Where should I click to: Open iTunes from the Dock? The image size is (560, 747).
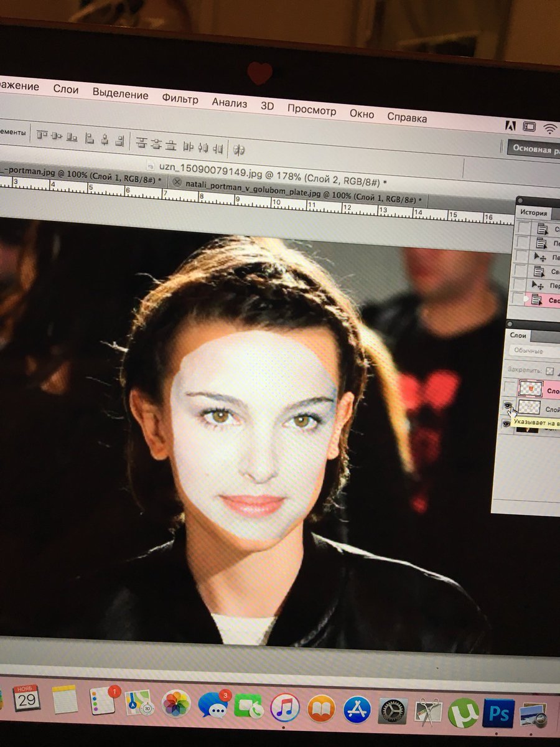285,707
